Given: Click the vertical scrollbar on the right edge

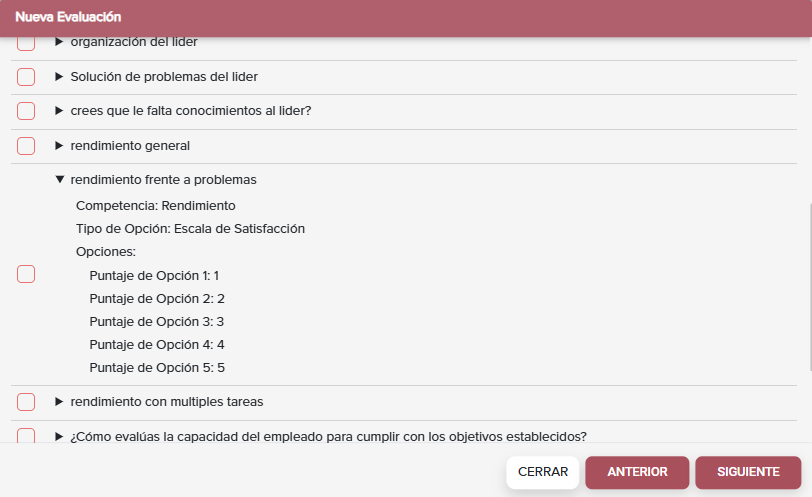Looking at the screenshot, I should (809, 287).
